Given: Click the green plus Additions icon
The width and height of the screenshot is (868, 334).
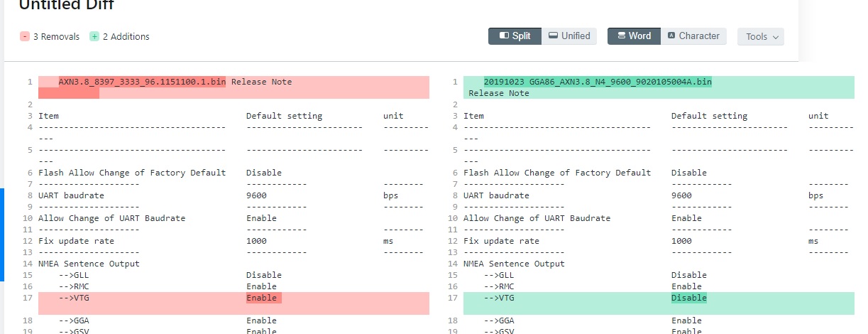Looking at the screenshot, I should click(x=94, y=37).
